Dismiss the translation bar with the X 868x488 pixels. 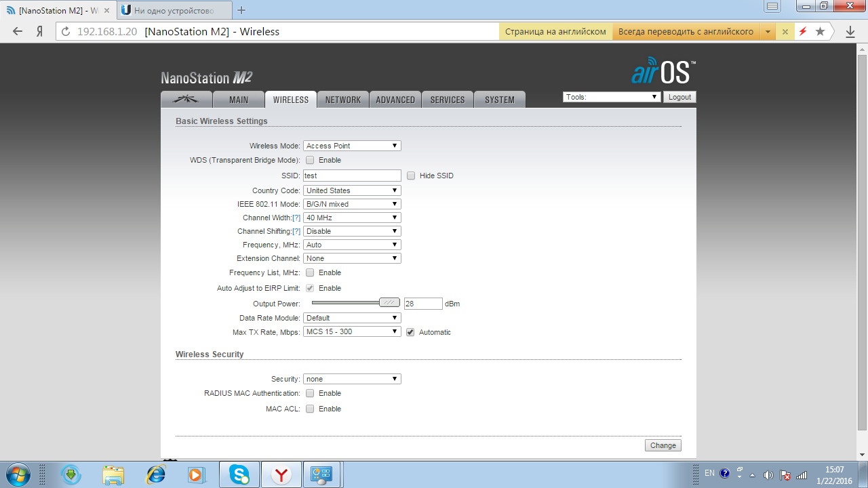[785, 32]
